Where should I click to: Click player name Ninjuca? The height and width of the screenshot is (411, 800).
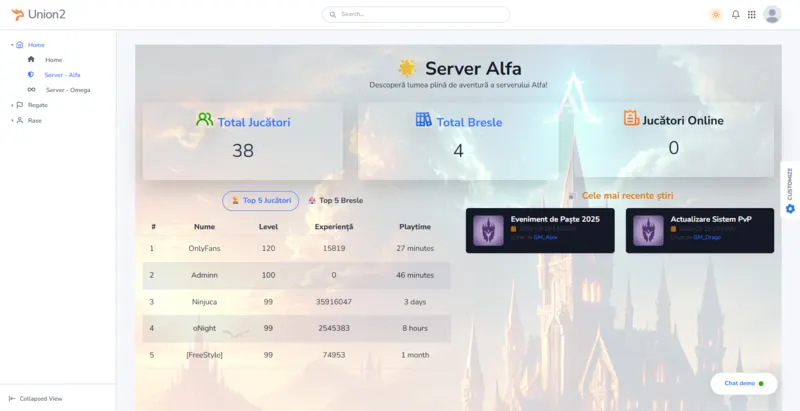pos(204,302)
